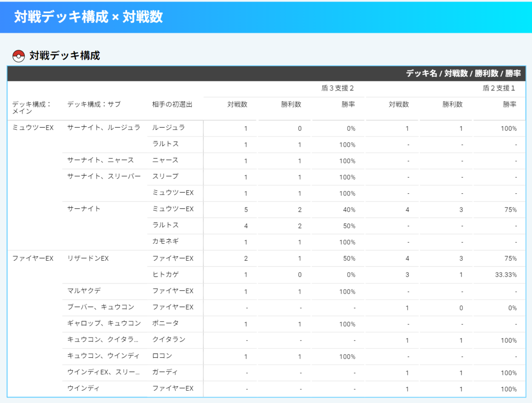
Task: Click the 33.33% win rate value
Action: click(506, 275)
